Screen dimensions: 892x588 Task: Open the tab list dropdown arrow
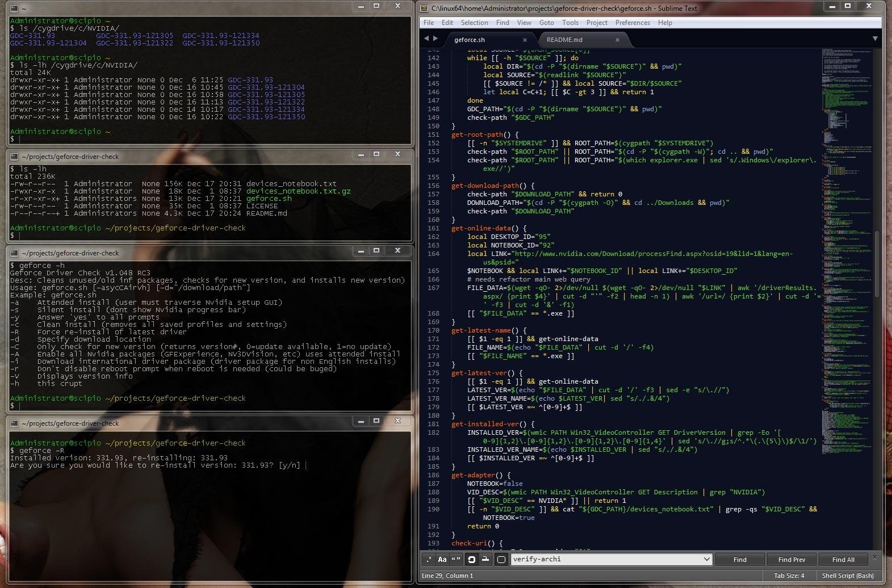click(x=875, y=39)
